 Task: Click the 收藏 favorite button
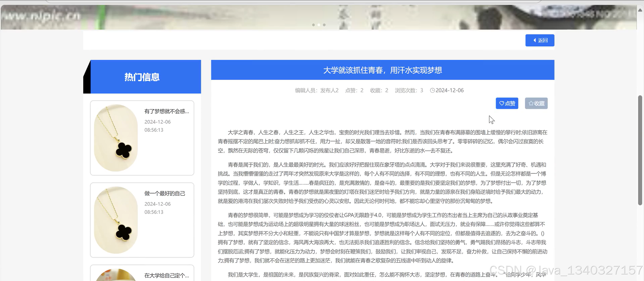point(536,103)
